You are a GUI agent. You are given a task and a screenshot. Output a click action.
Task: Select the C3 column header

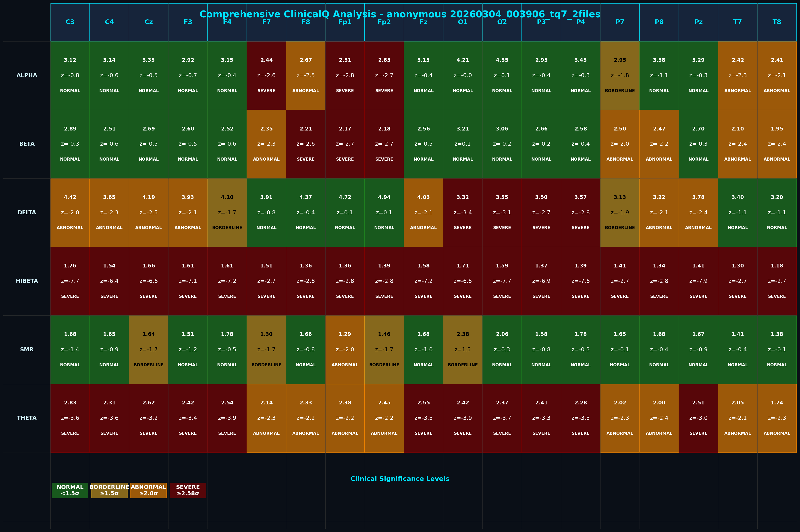[x=70, y=22]
